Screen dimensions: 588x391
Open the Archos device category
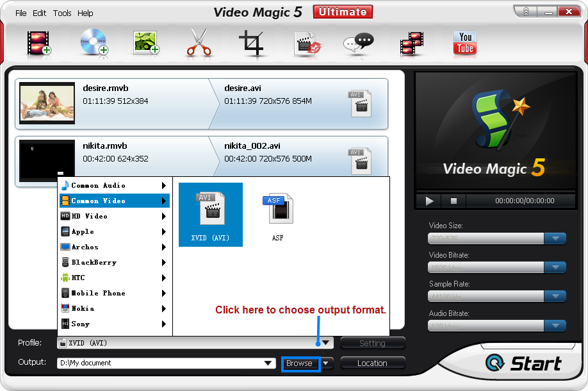coord(115,247)
